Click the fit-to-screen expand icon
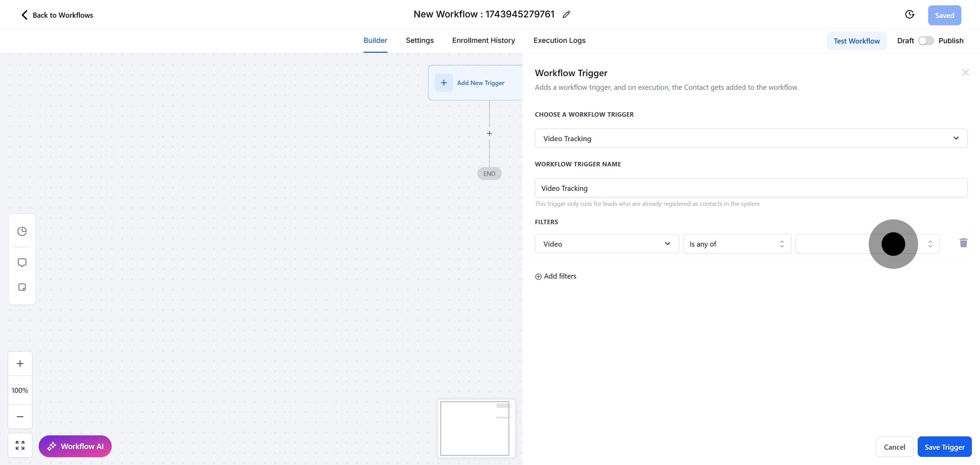The image size is (980, 465). tap(20, 445)
